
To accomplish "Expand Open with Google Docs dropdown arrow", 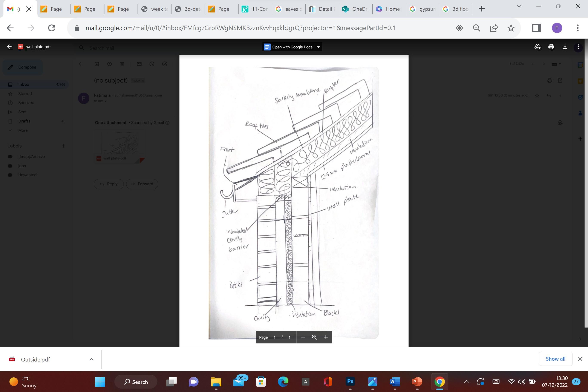I will click(318, 47).
